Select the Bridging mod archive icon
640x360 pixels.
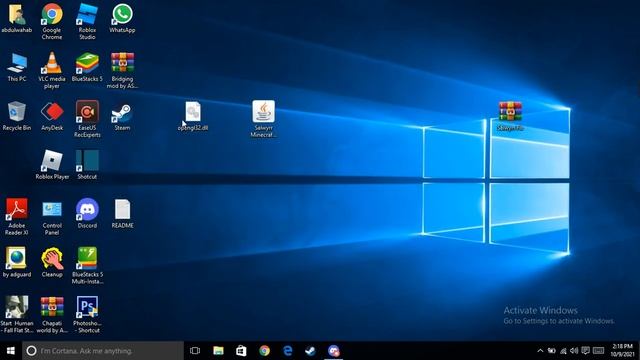[122, 63]
